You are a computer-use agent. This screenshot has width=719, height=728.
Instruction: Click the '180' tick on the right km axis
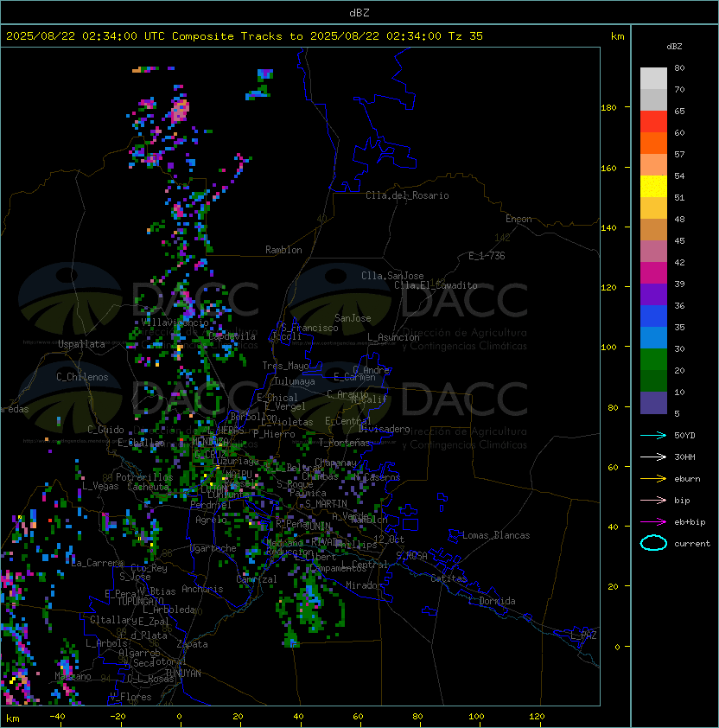point(608,108)
